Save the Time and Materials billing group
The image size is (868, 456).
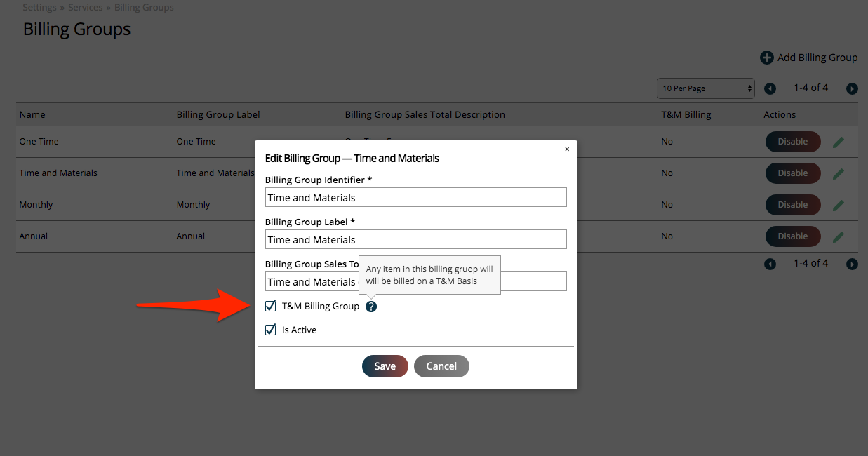[385, 366]
